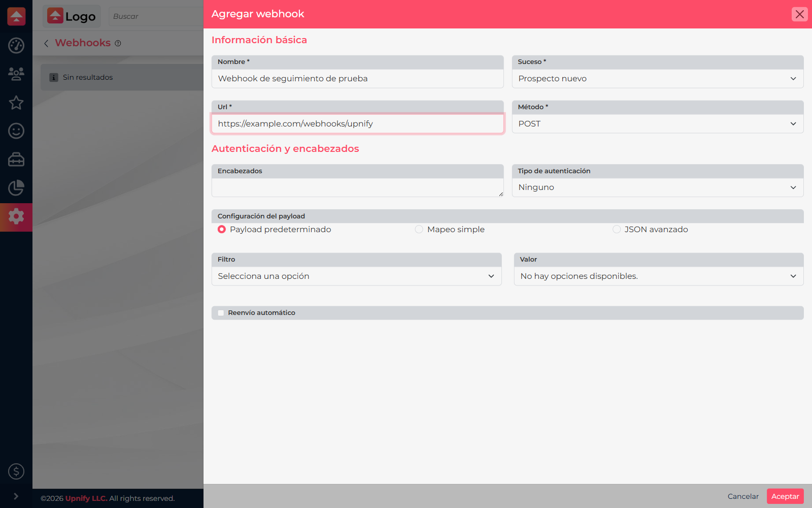
Task: Click the star favorites icon in sidebar
Action: pyautogui.click(x=16, y=103)
